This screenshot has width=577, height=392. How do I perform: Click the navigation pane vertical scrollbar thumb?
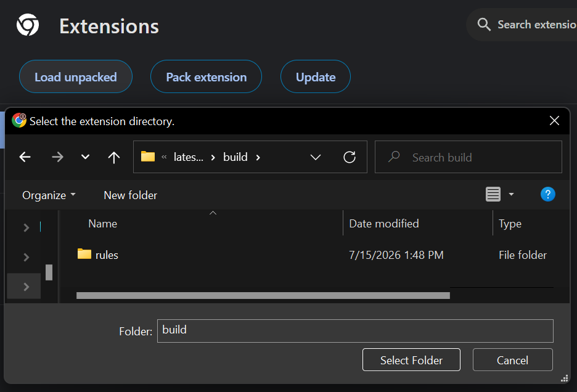[49, 272]
